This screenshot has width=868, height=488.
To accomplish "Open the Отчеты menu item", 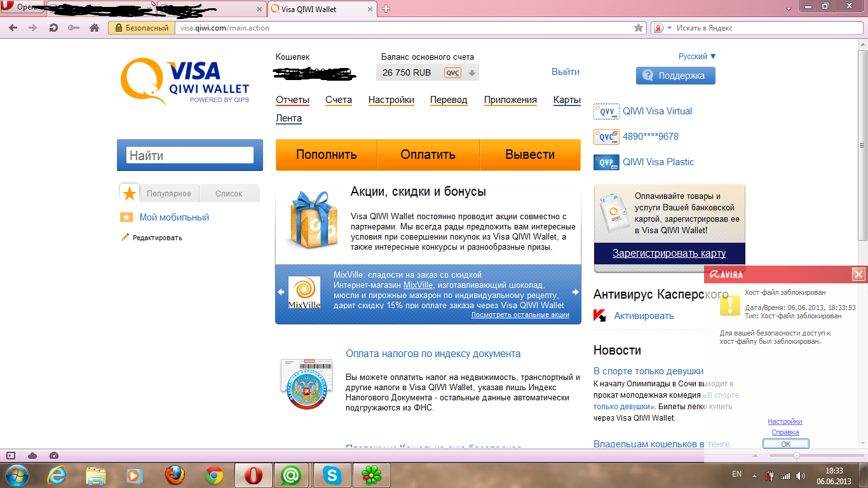I will (x=293, y=100).
